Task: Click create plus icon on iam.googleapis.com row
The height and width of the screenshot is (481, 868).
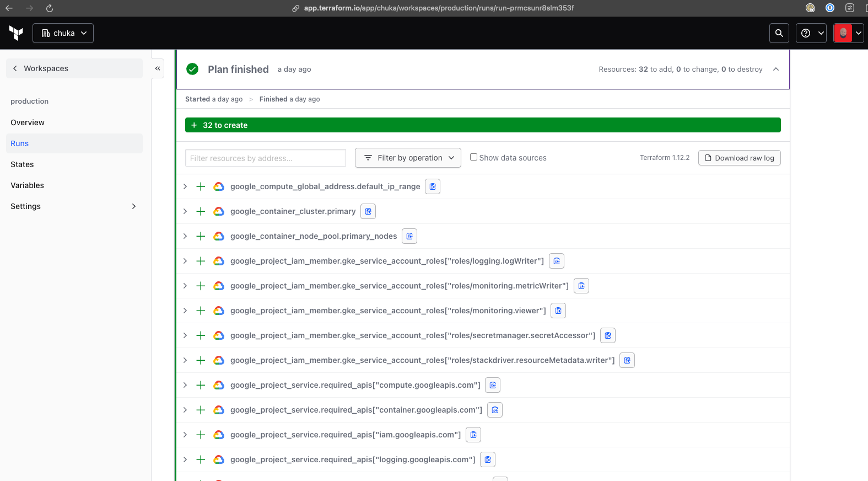Action: click(201, 435)
